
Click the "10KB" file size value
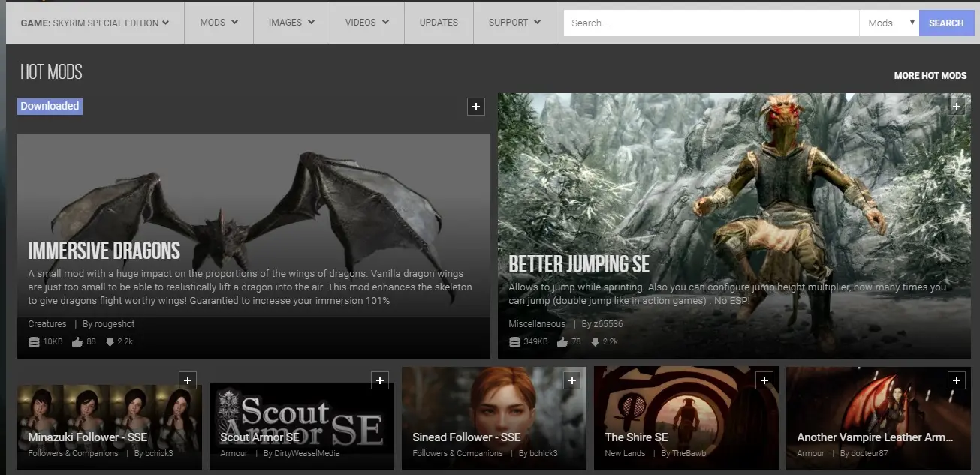(x=53, y=342)
